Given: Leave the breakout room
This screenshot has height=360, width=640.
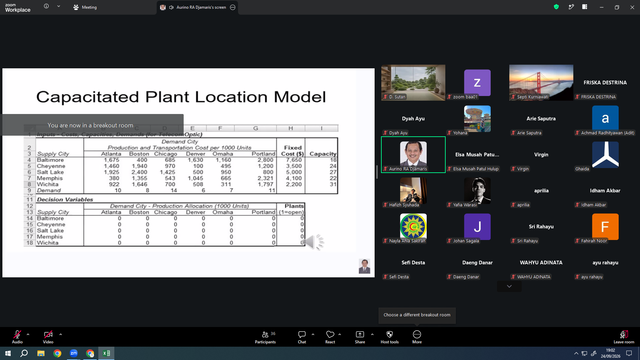Looking at the screenshot, I should click(x=624, y=337).
